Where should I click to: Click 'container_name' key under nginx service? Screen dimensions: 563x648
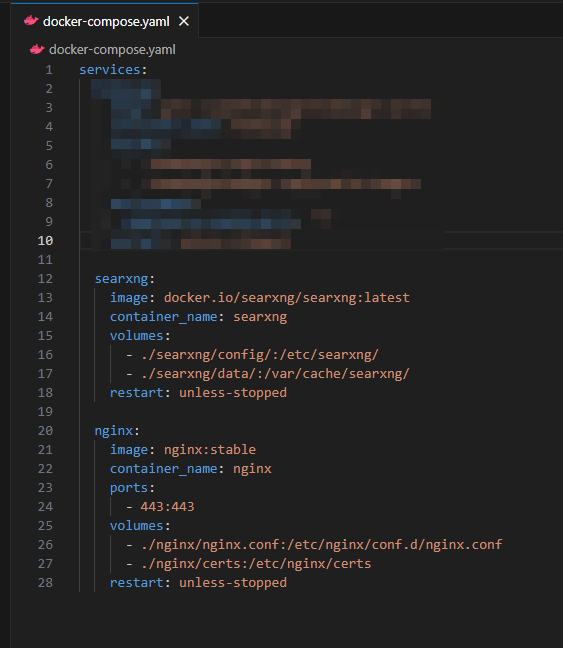[164, 469]
